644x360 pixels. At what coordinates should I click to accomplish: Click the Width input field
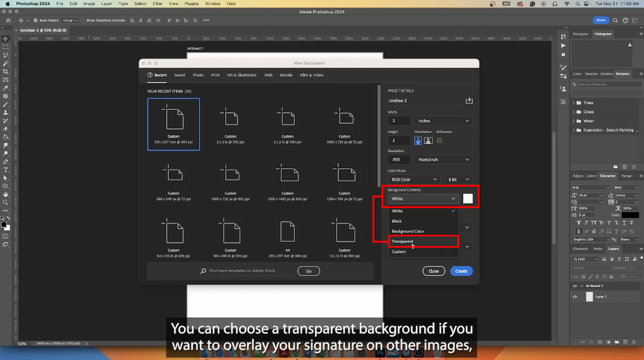point(399,121)
